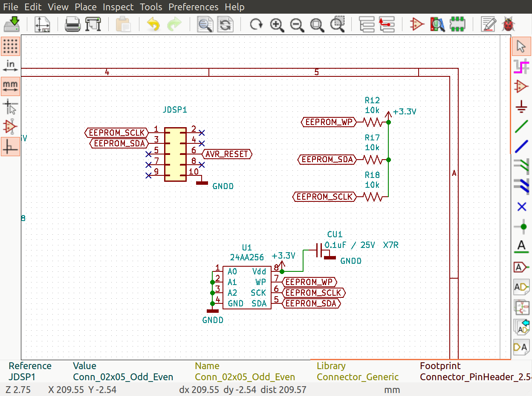Open the Preferences menu
This screenshot has height=396, width=532.
(193, 7)
